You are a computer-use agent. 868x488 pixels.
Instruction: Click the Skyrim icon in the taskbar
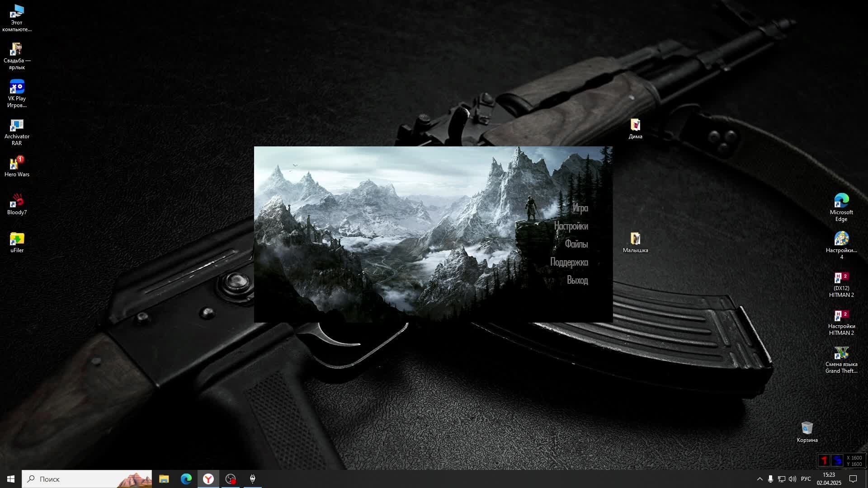point(253,479)
